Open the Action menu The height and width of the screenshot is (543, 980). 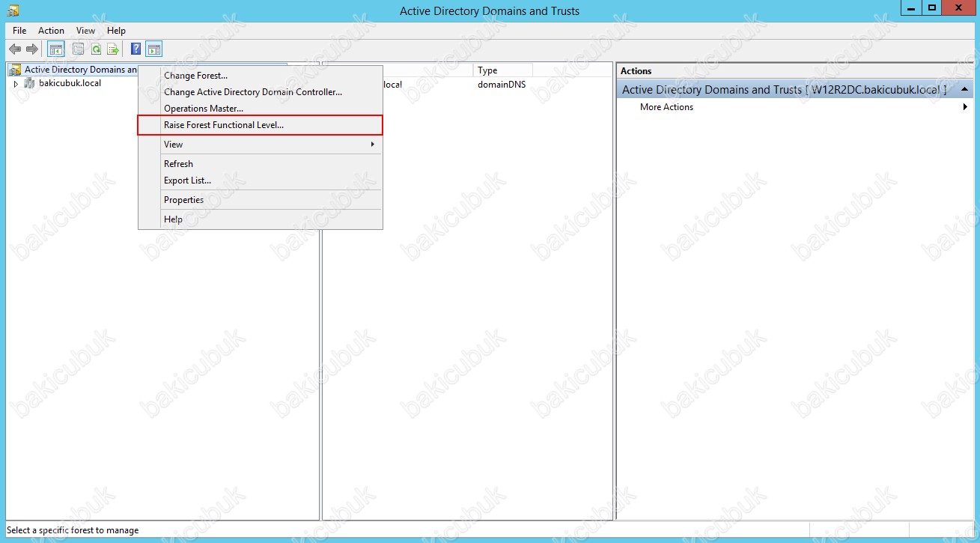(x=52, y=31)
